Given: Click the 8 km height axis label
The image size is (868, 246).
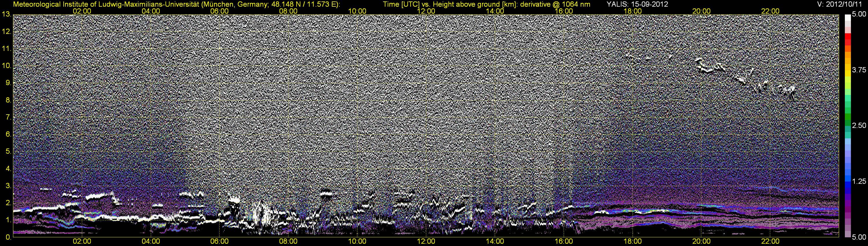Looking at the screenshot, I should [8, 100].
